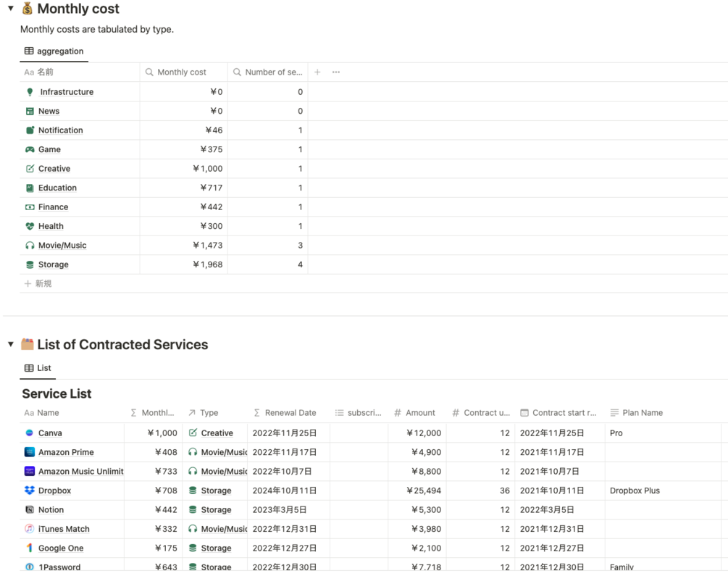Switch to the aggregation table view tab
Screen dimensions: 728x576
click(54, 51)
